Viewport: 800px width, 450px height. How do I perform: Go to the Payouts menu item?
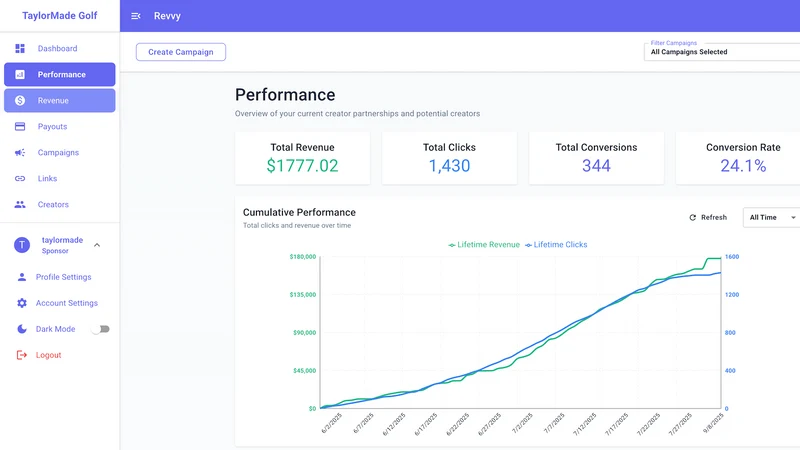coord(60,127)
